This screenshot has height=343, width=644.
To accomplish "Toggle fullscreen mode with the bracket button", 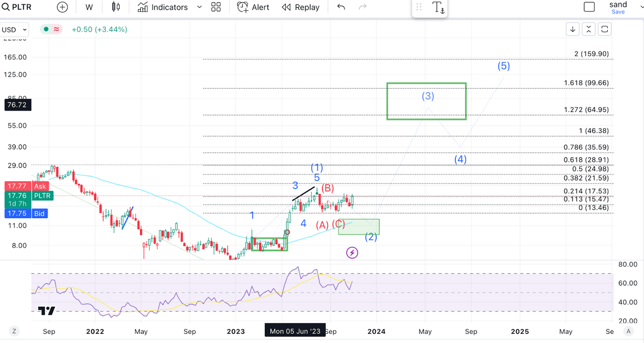I will click(x=605, y=29).
